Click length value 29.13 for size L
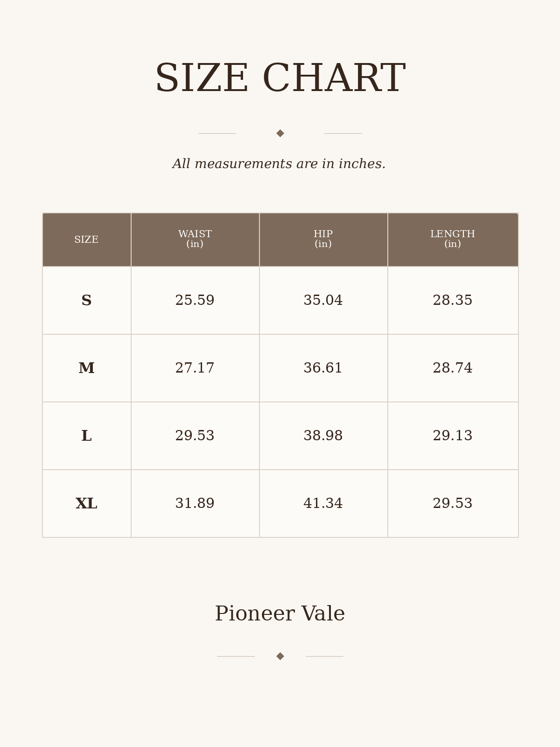 pos(453,436)
